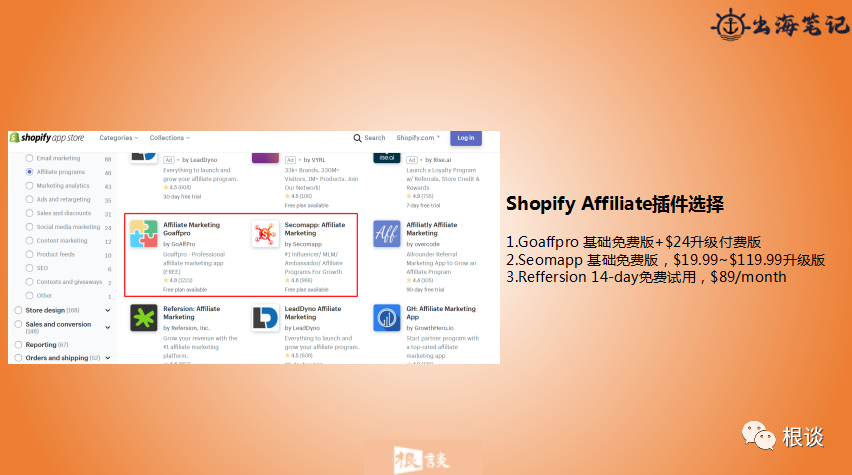852x475 pixels.
Task: Click 'by Secomapp' developer text
Action: pyautogui.click(x=303, y=244)
